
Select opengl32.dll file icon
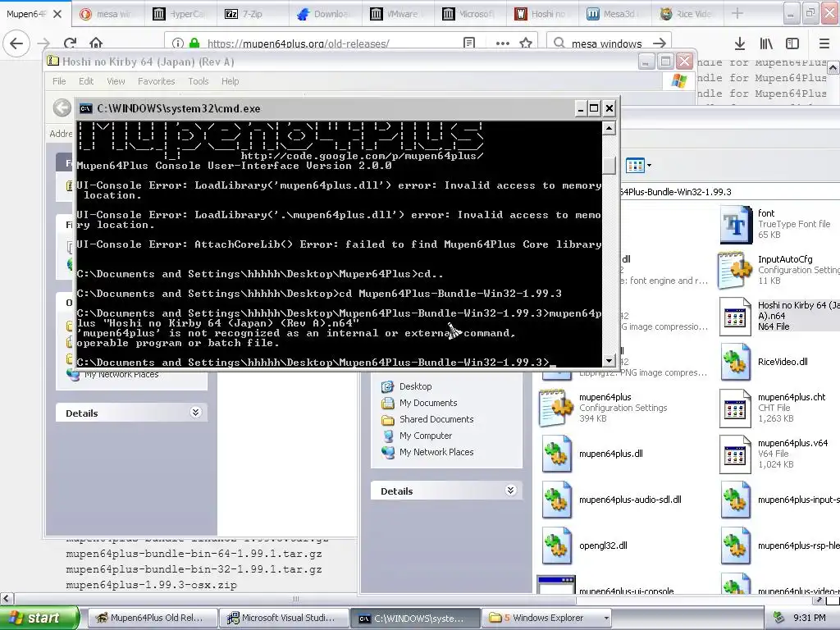tap(557, 546)
